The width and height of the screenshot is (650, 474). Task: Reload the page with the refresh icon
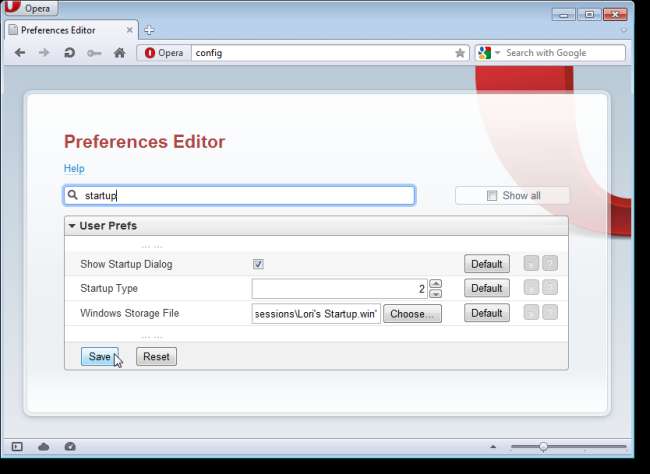pyautogui.click(x=69, y=53)
